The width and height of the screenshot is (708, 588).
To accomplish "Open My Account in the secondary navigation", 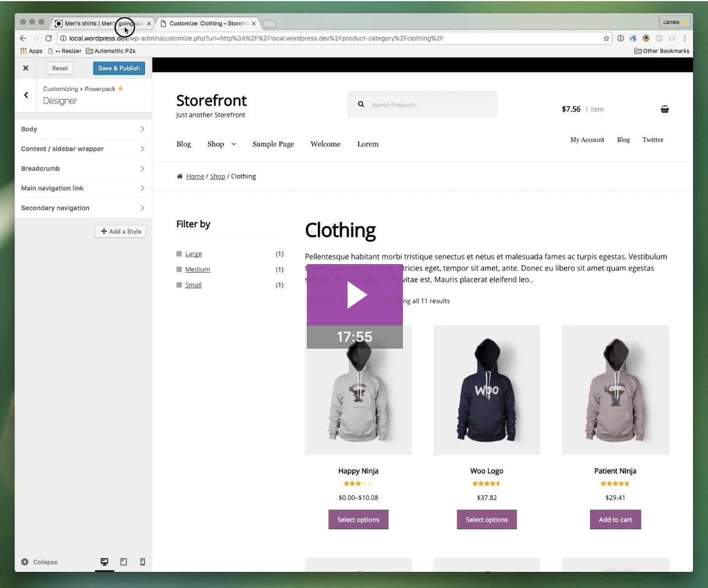I will click(x=587, y=140).
